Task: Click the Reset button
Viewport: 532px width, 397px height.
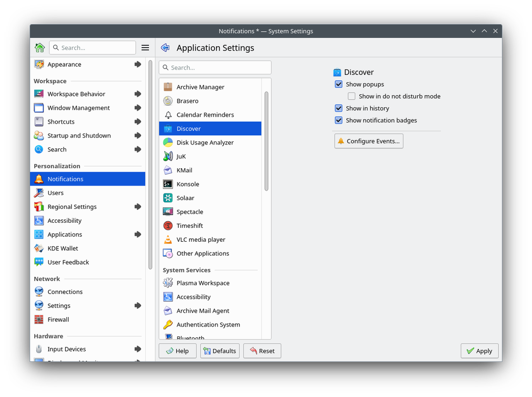Action: 262,351
